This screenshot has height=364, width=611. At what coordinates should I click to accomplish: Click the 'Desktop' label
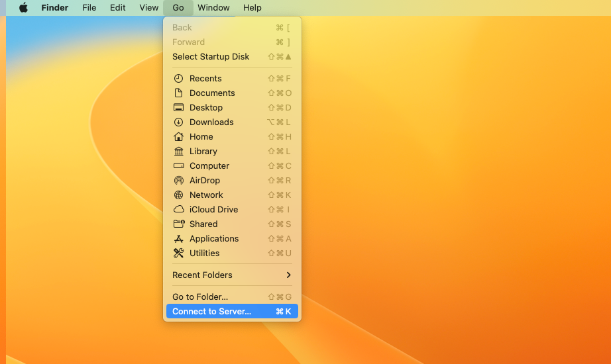coord(205,107)
